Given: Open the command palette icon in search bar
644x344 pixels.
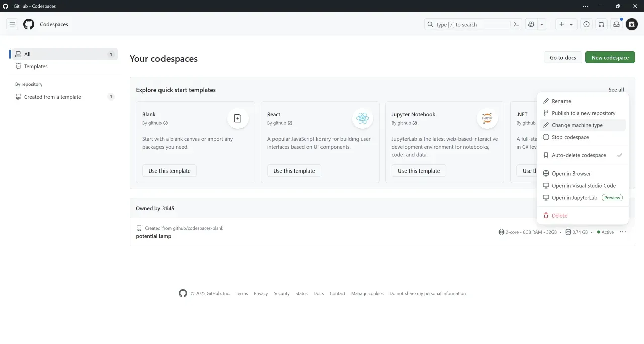Looking at the screenshot, I should (516, 24).
